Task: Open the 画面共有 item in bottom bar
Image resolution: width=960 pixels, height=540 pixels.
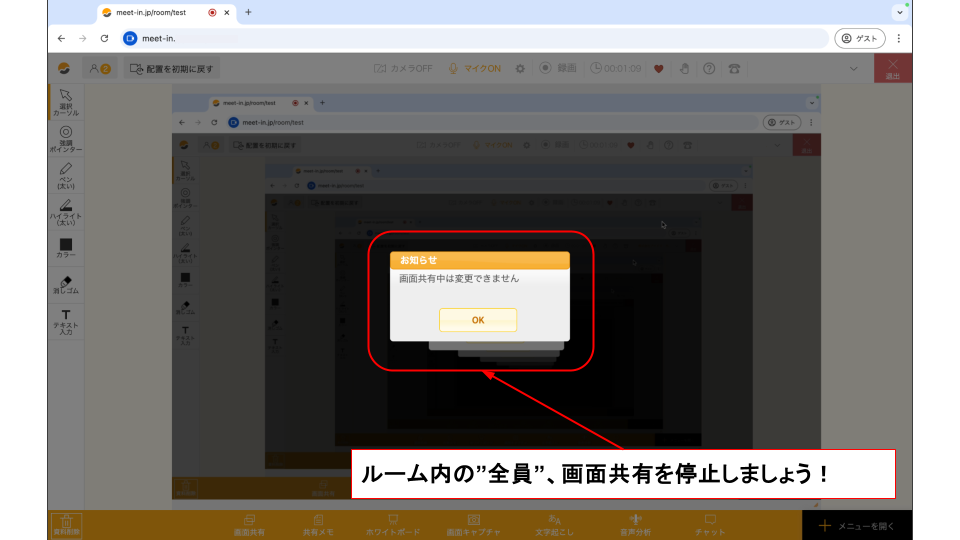Action: click(x=250, y=524)
